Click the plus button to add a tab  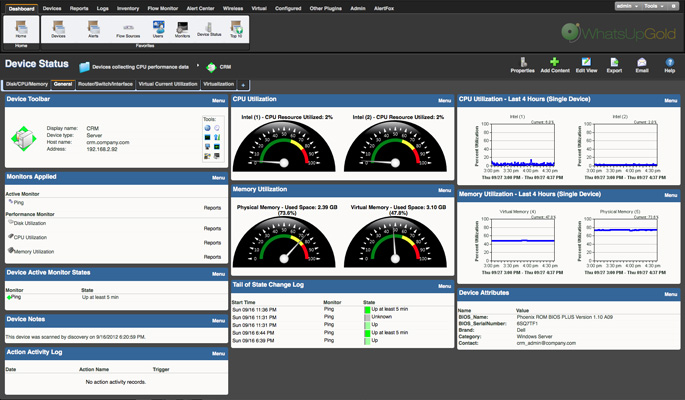[244, 85]
